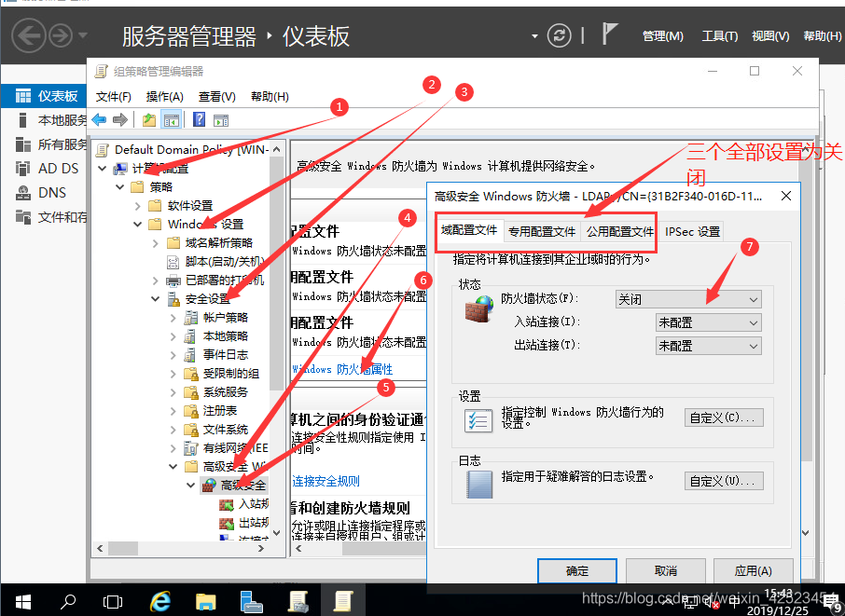This screenshot has height=616, width=845.
Task: Click Server Manager refresh icon
Action: [559, 36]
